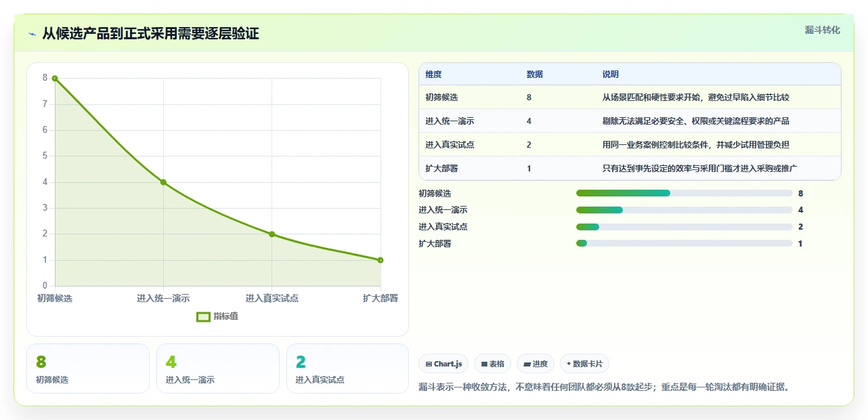Screen dimensions: 868x420
Task: Open the stat card showing 2 进入真实试点
Action: point(348,369)
